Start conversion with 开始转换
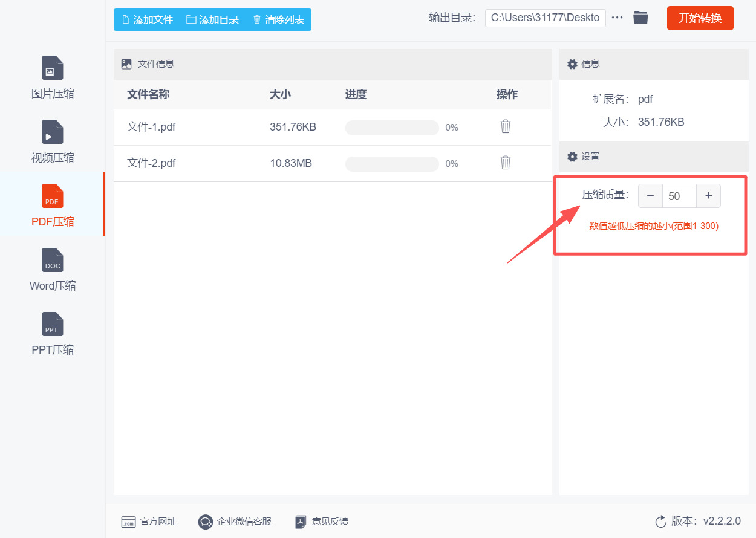The image size is (756, 538). pos(700,18)
